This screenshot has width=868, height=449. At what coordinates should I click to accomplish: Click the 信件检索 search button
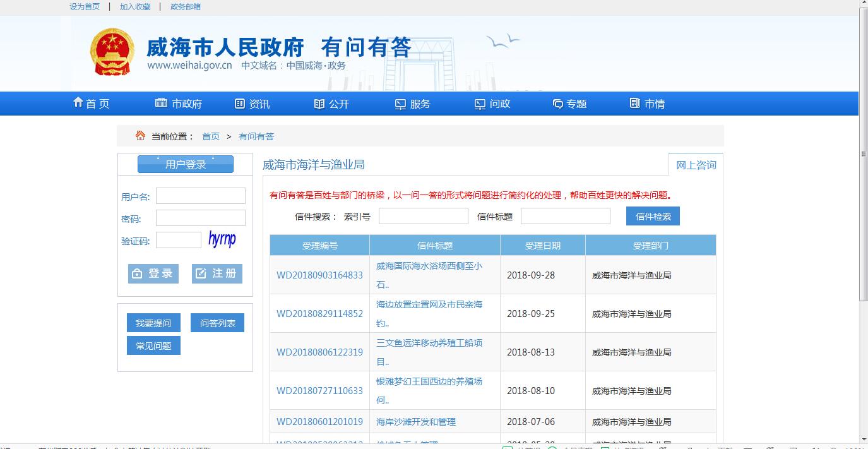[653, 216]
